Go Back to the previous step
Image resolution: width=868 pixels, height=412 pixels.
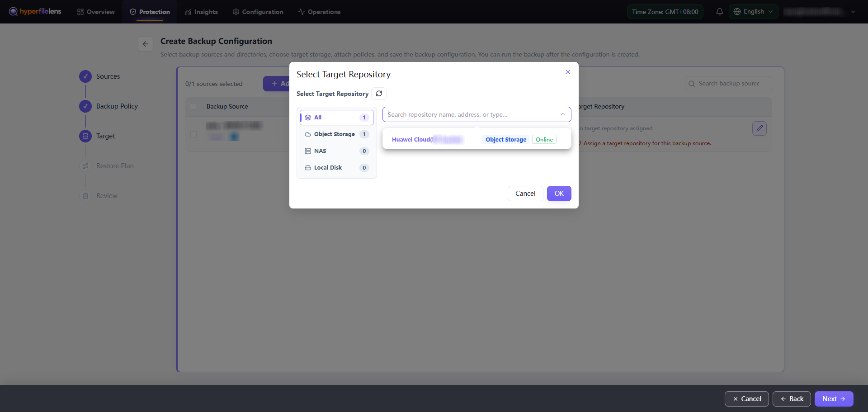pyautogui.click(x=792, y=399)
